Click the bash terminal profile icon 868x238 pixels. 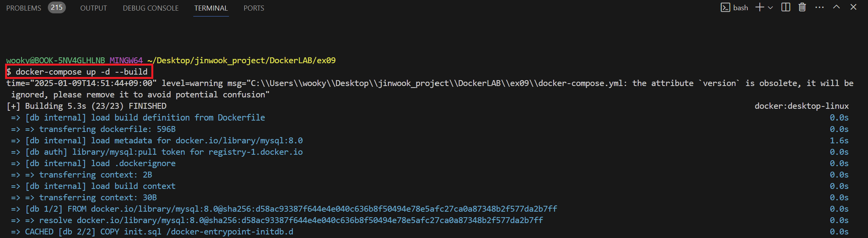coord(725,7)
